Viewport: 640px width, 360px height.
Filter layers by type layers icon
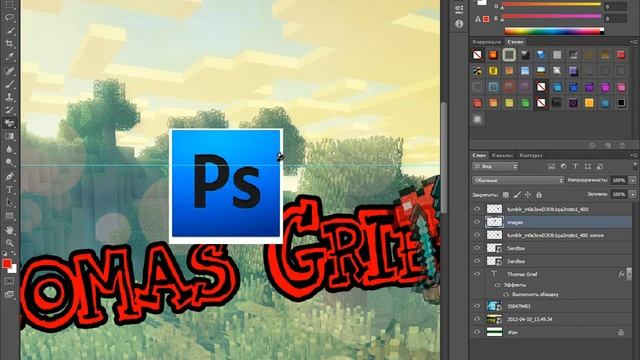575,167
